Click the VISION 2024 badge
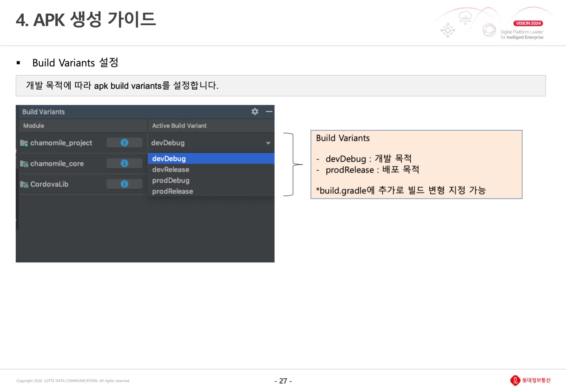The image size is (566, 392). (528, 23)
